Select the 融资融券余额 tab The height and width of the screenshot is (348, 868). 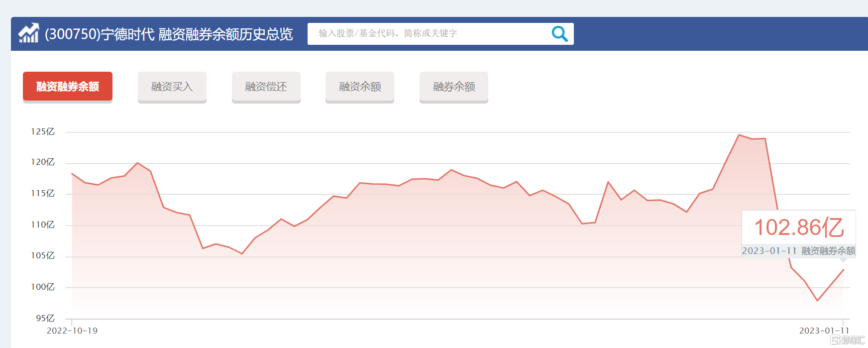[x=68, y=87]
